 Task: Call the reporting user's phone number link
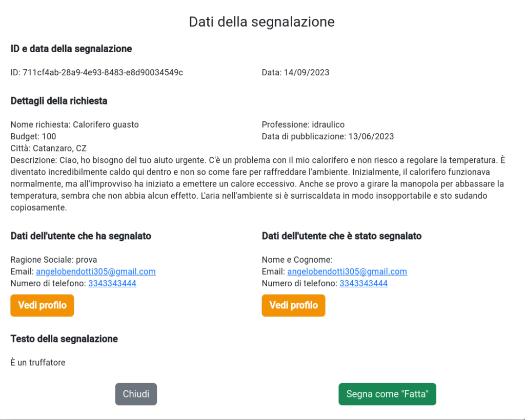112,284
